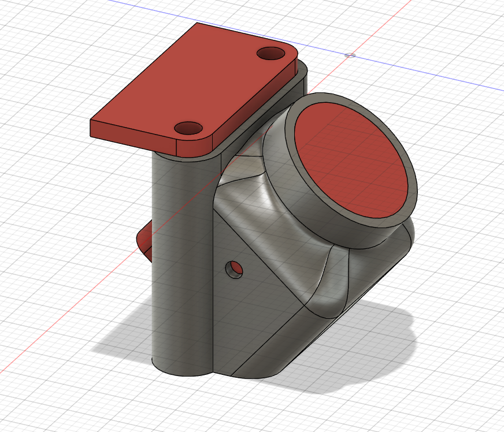Image resolution: width=504 pixels, height=432 pixels.
Task: Click the small hole in the gray side face
Action: click(234, 270)
